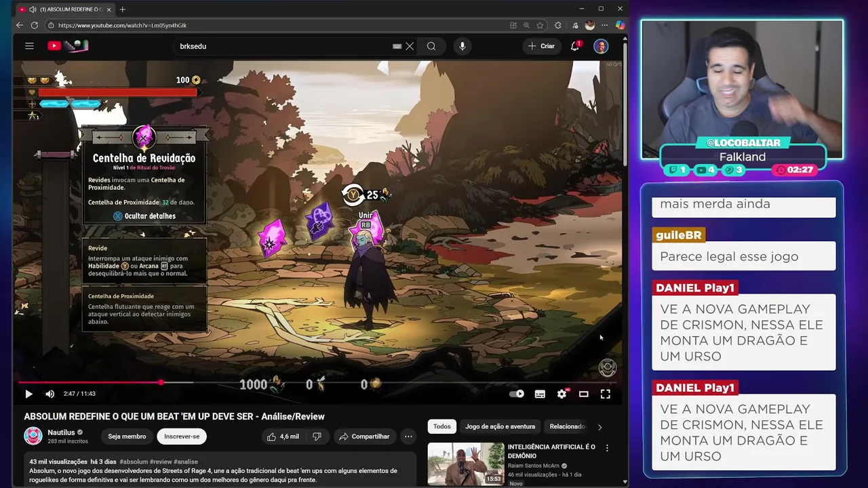
Task: Open the browser profile avatar
Action: point(590,25)
